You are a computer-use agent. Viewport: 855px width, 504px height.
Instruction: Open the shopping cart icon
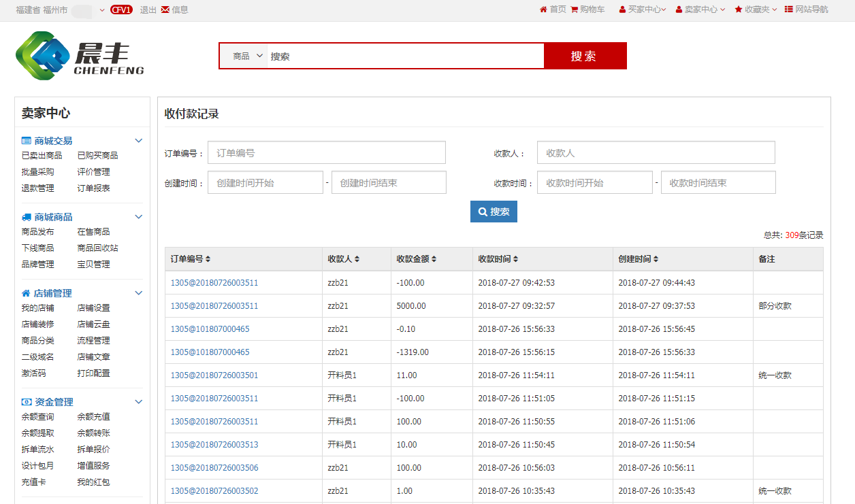point(574,10)
